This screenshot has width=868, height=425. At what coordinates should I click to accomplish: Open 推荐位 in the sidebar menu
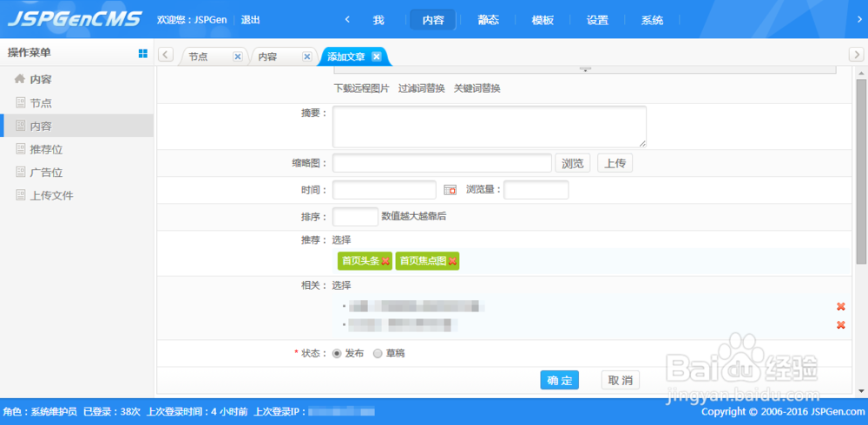(x=45, y=149)
